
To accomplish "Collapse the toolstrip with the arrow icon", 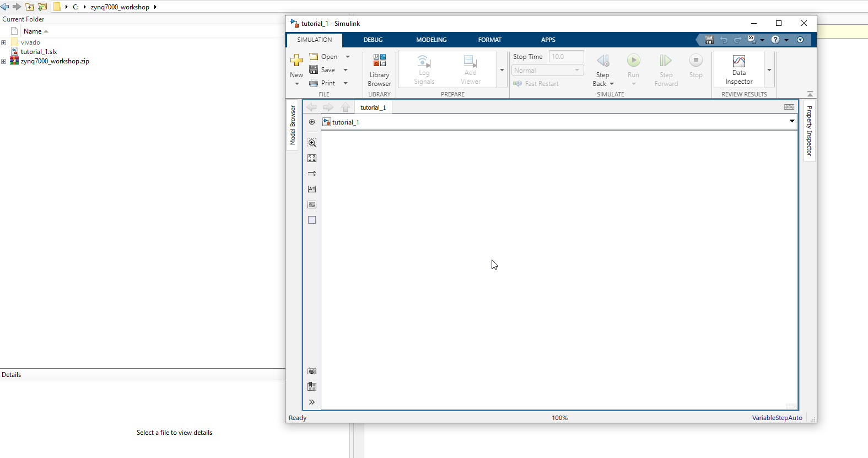I will [x=810, y=94].
